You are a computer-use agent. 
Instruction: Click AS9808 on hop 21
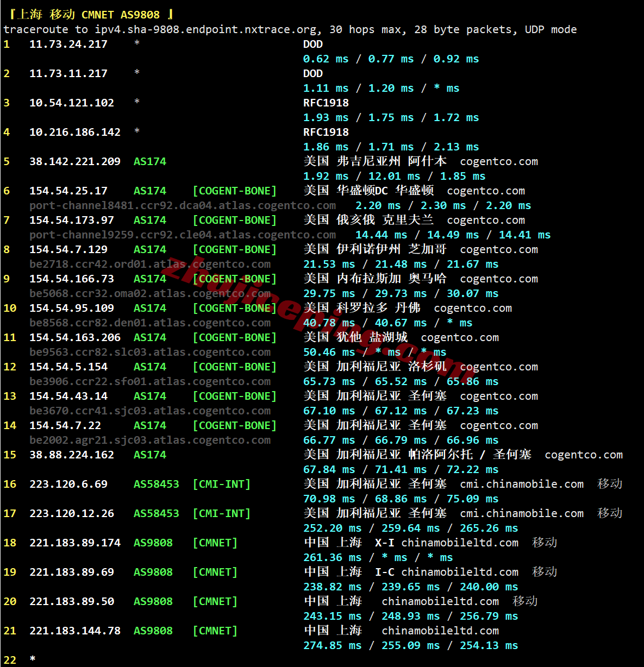153,631
